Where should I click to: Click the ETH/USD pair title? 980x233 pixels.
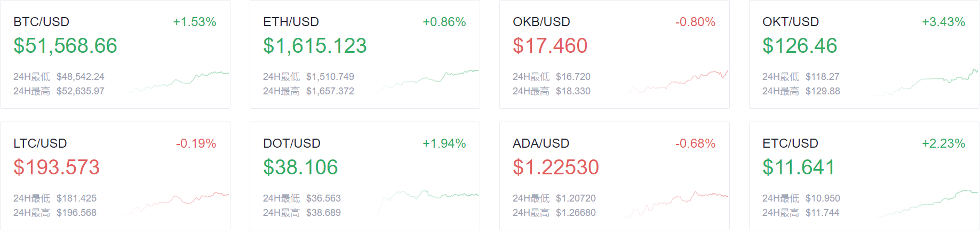(291, 22)
